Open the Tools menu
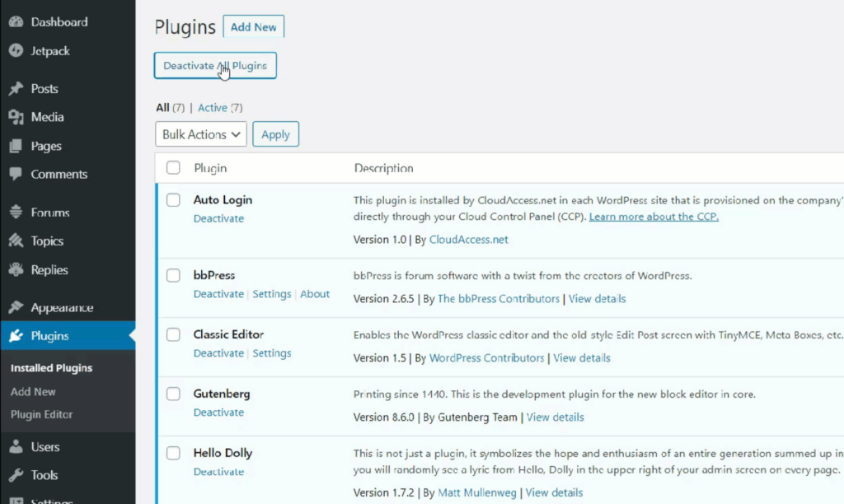Screen dimensions: 844x504 [x=45, y=475]
